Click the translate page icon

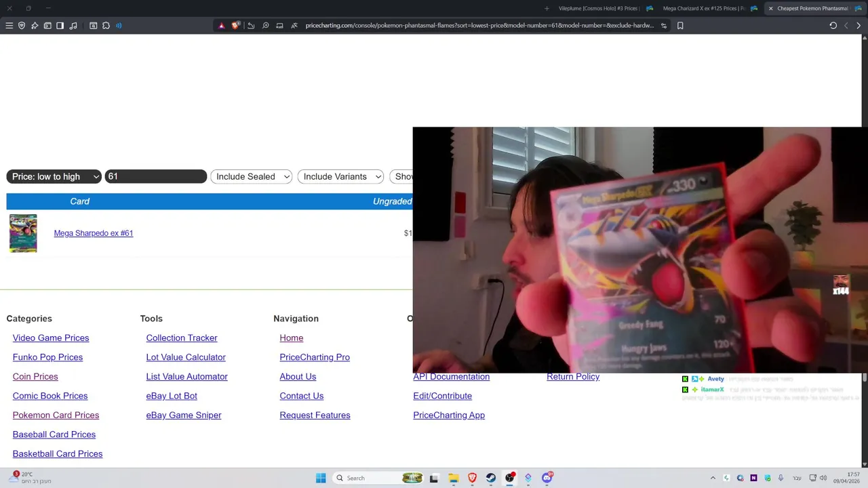(294, 26)
